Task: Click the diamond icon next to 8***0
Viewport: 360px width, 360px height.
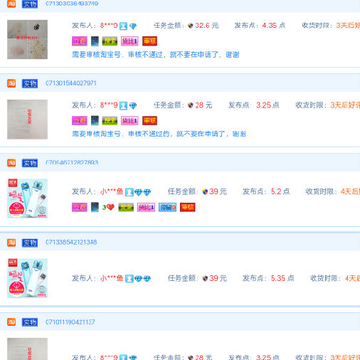Action: point(133,26)
